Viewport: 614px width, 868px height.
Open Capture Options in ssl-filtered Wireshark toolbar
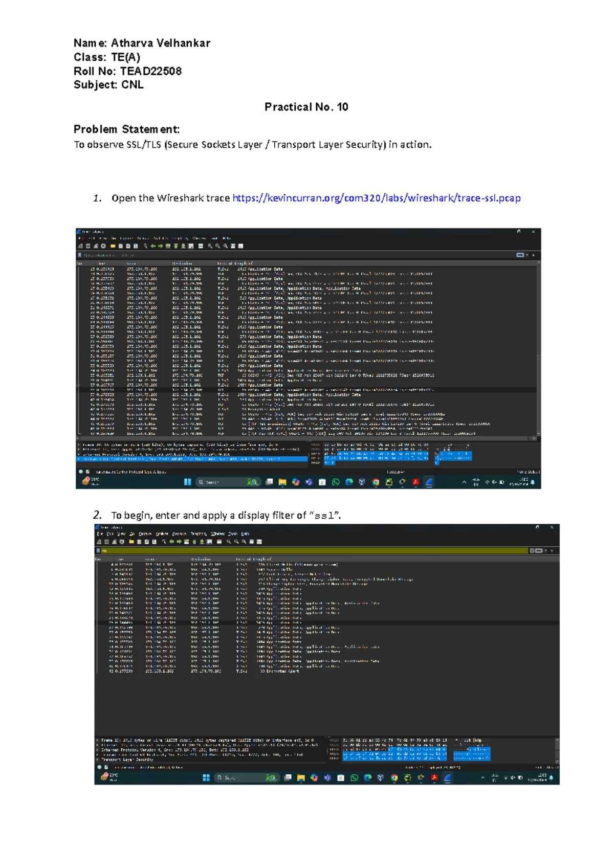(122, 542)
